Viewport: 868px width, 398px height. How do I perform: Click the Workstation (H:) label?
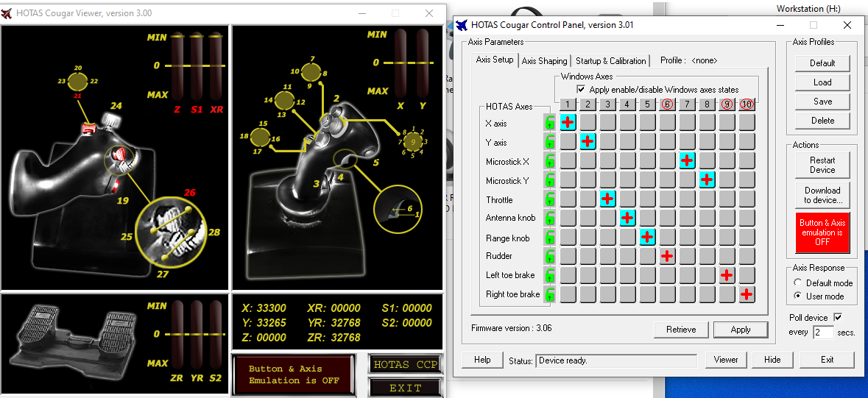click(808, 9)
